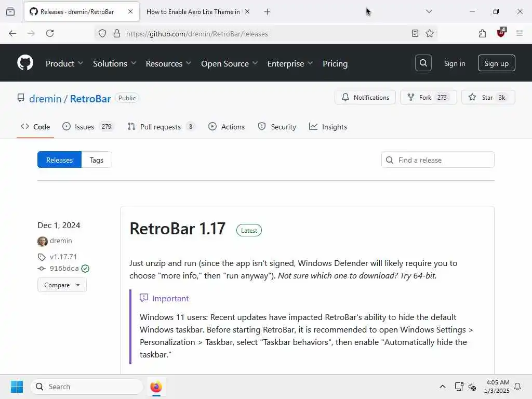This screenshot has width=532, height=399.
Task: Click the forward navigation arrow
Action: click(31, 33)
